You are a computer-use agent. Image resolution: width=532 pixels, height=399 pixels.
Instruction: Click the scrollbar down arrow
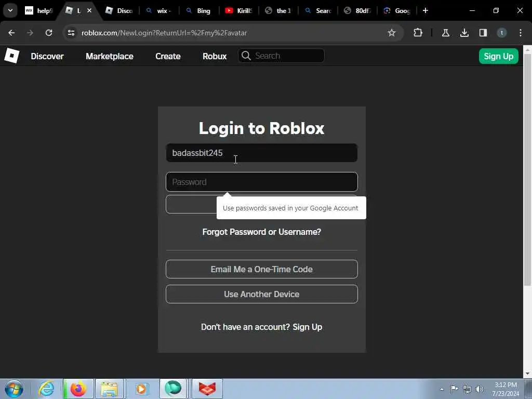click(x=528, y=374)
